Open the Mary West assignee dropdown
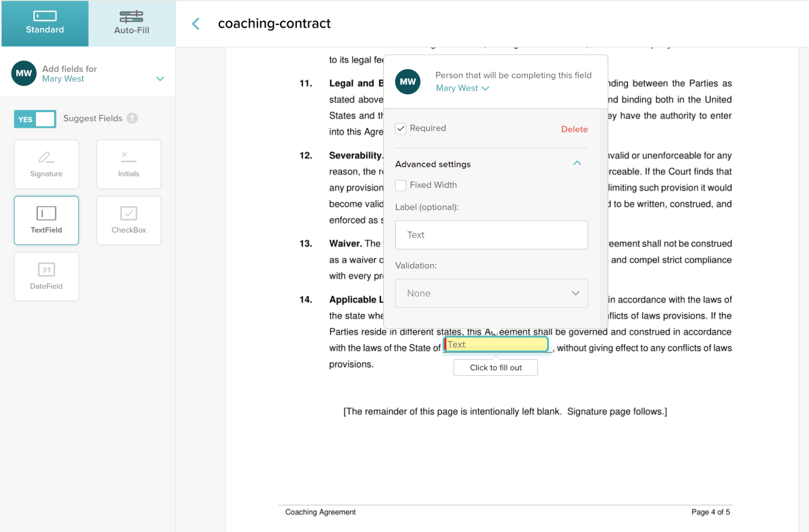This screenshot has height=532, width=809. click(x=462, y=88)
